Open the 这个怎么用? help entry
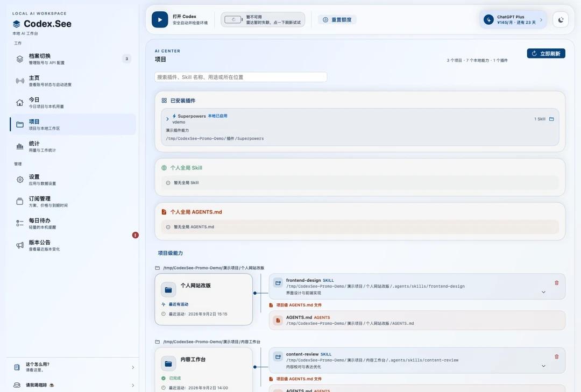 click(73, 367)
